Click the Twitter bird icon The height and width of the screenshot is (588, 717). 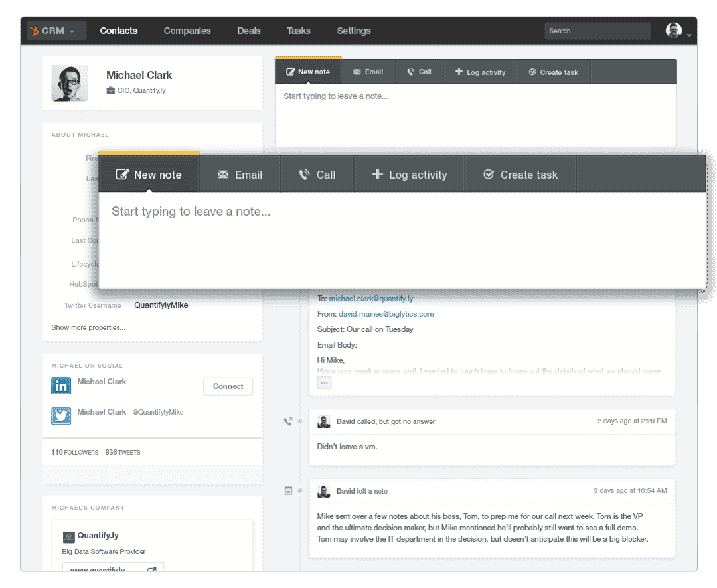pyautogui.click(x=61, y=416)
